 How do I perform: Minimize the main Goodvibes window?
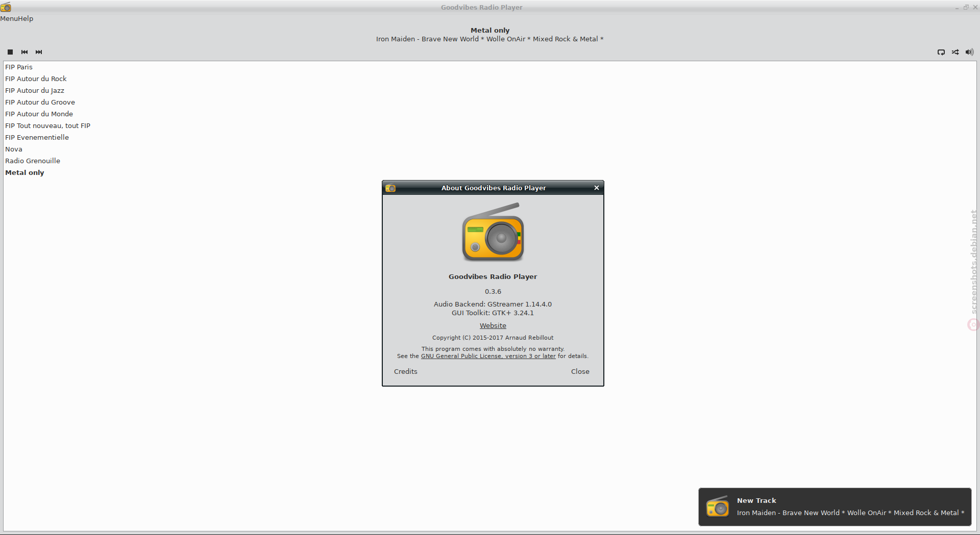[957, 8]
